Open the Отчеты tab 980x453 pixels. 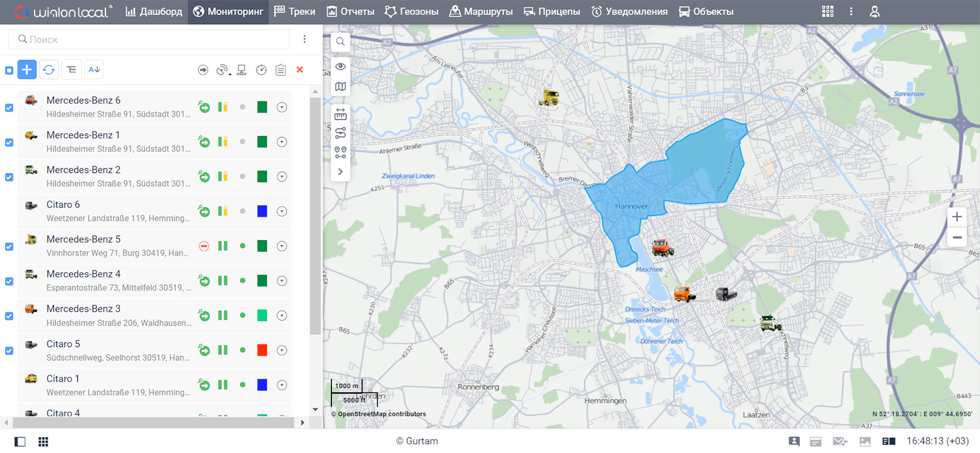[x=350, y=12]
